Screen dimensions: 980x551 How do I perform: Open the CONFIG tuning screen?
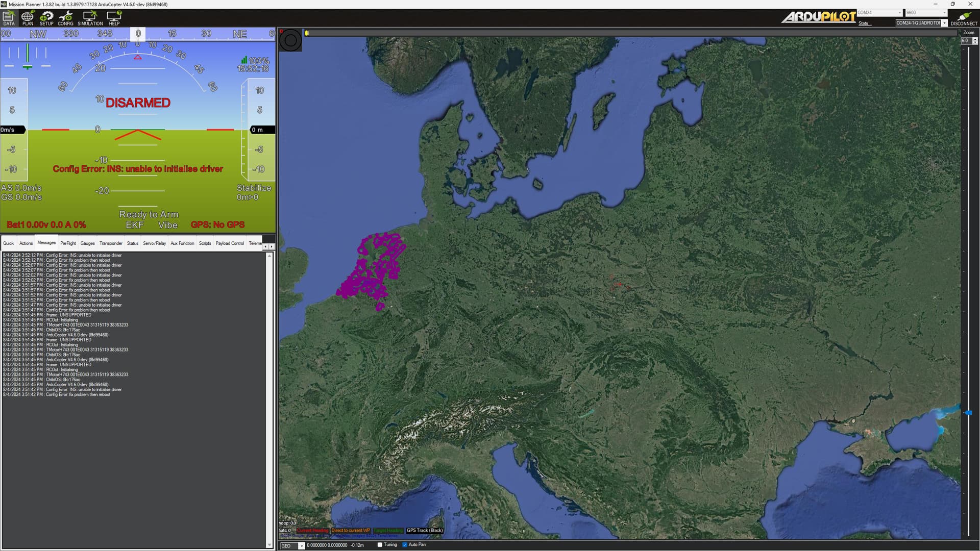pyautogui.click(x=65, y=18)
